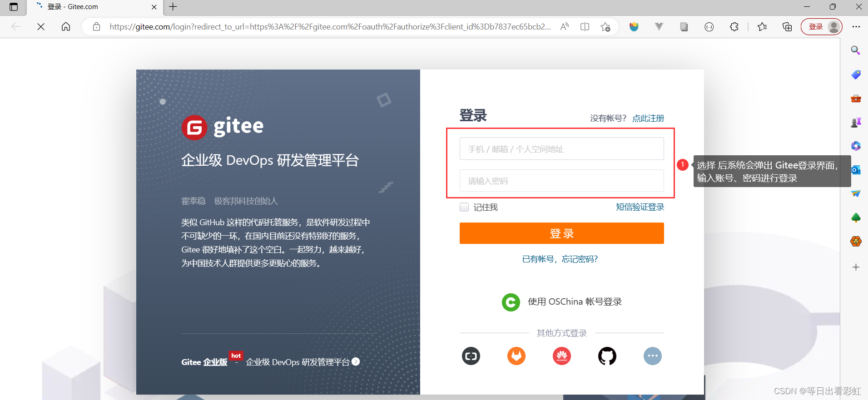Open the tab actions menu icon
The image size is (868, 400).
(14, 7)
